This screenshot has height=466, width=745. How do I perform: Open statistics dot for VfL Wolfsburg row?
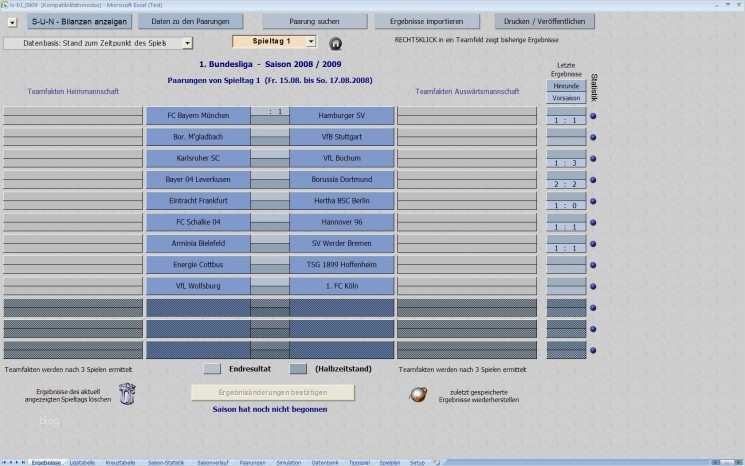click(x=593, y=286)
